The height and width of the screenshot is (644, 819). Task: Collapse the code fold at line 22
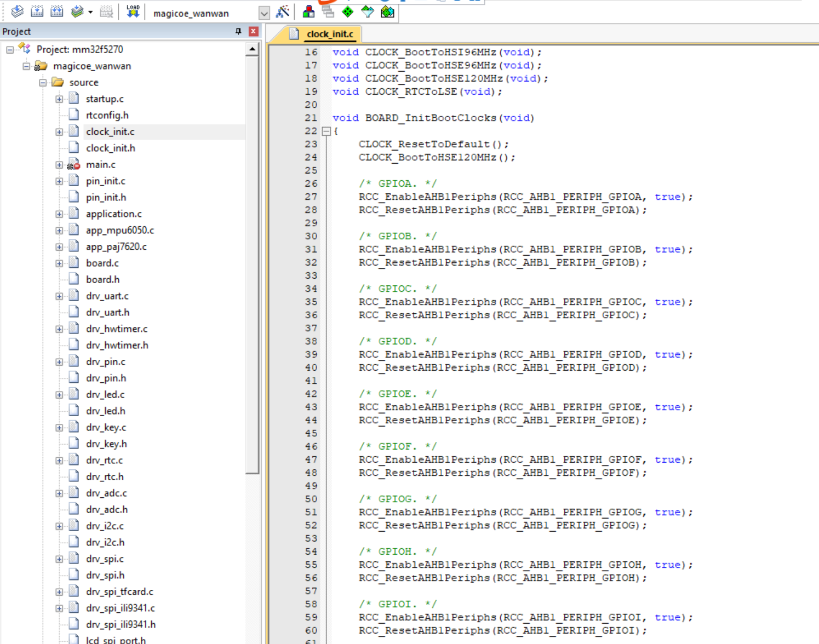coord(327,131)
